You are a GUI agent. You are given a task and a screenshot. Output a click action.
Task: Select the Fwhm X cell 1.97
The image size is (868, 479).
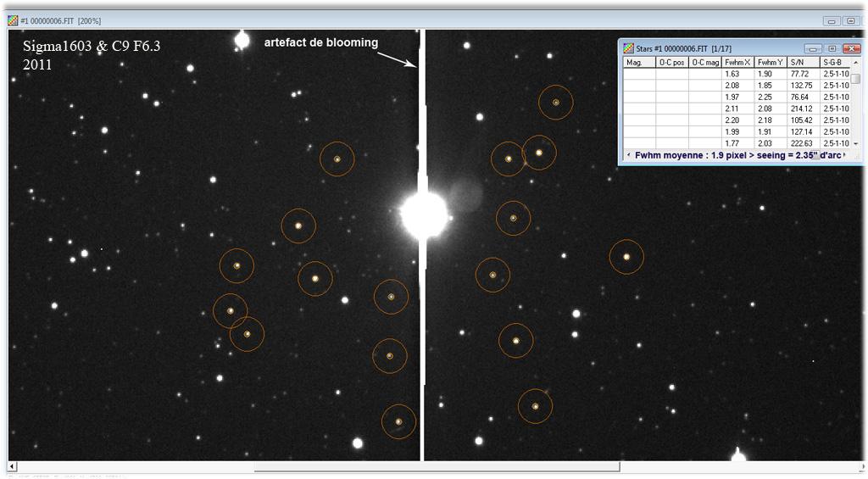(x=738, y=97)
